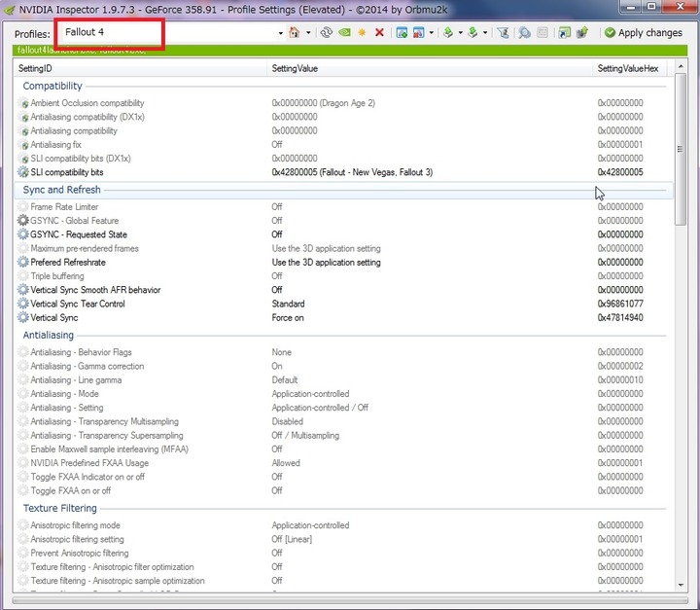Click the Compatibility group header
700x610 pixels.
pyautogui.click(x=52, y=86)
